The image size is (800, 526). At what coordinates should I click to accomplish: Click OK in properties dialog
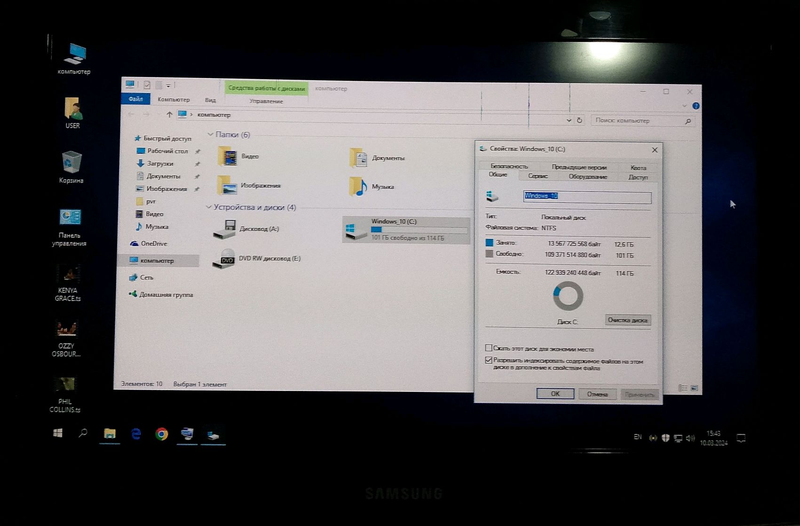click(555, 393)
